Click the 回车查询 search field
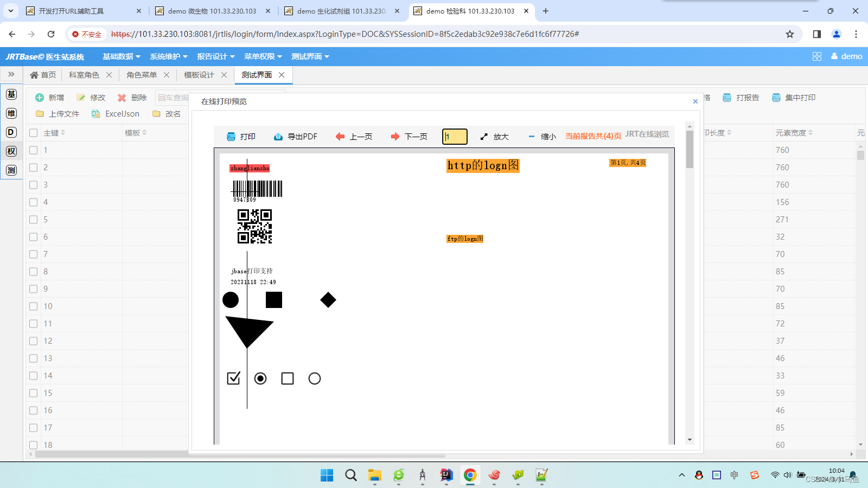868x488 pixels. tap(172, 98)
